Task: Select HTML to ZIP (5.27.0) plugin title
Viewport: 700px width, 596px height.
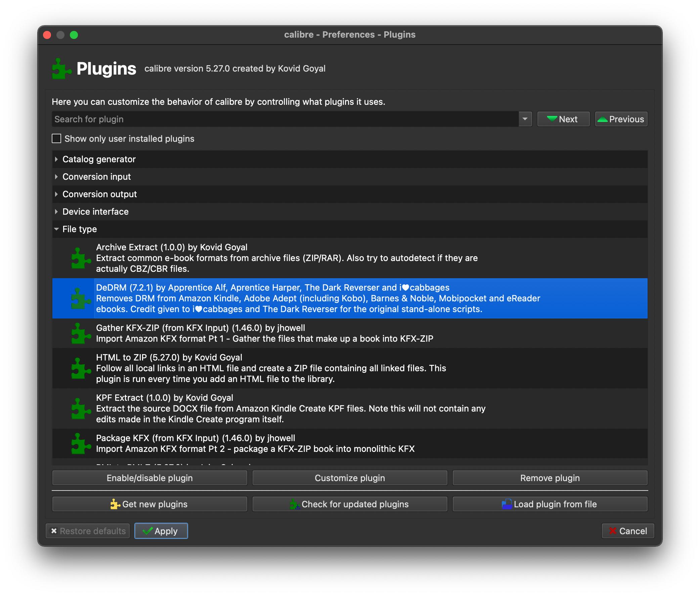Action: 169,357
